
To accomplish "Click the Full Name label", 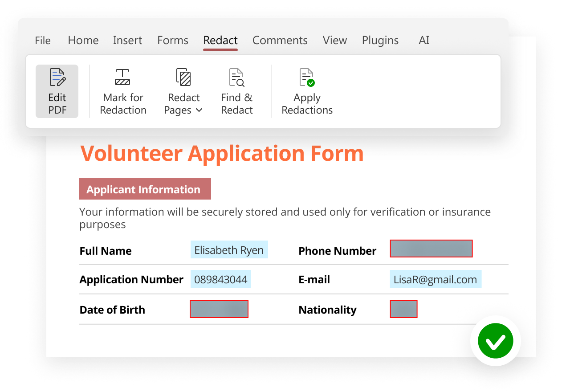I will (x=106, y=251).
